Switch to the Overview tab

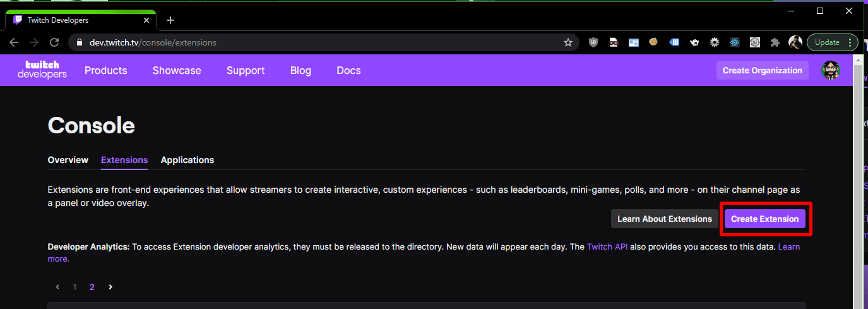point(68,160)
